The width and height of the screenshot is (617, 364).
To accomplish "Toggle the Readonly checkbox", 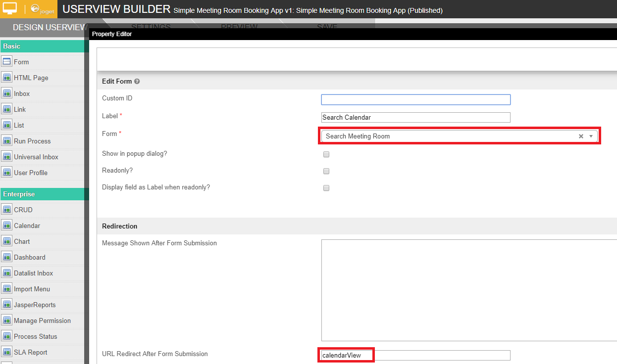I will coord(326,171).
